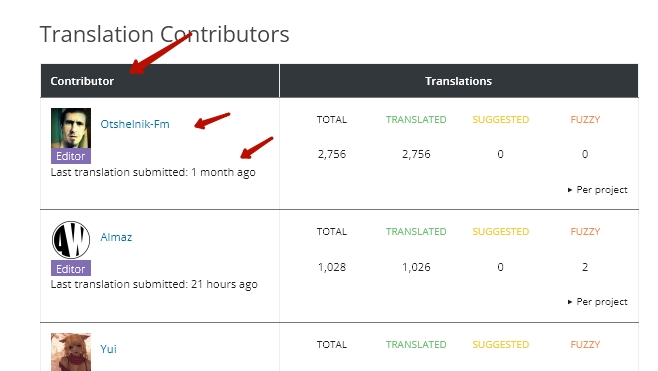Open Yui's contributor profile link
The image size is (658, 371).
(x=108, y=349)
